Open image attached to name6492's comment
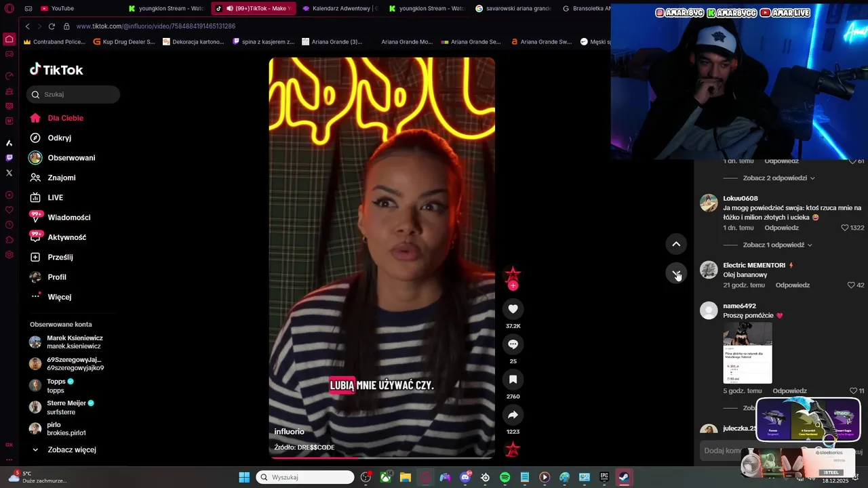Screen dimensions: 868x488 (x=747, y=353)
